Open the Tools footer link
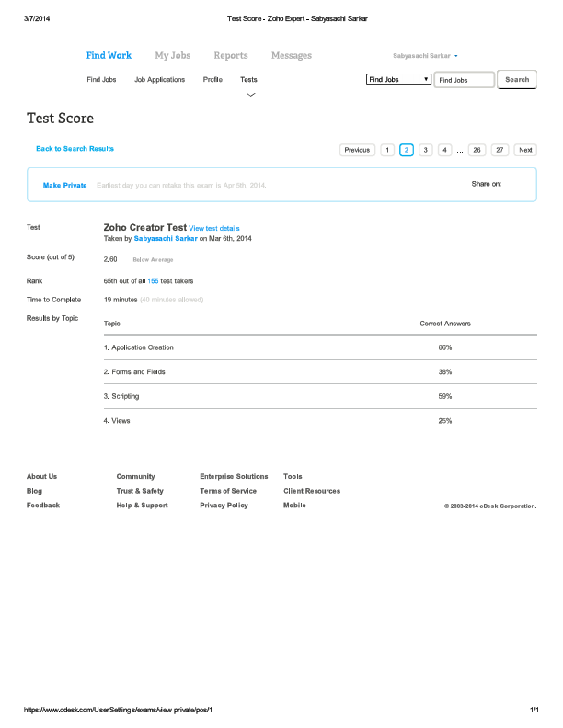The width and height of the screenshot is (563, 728). [x=293, y=476]
